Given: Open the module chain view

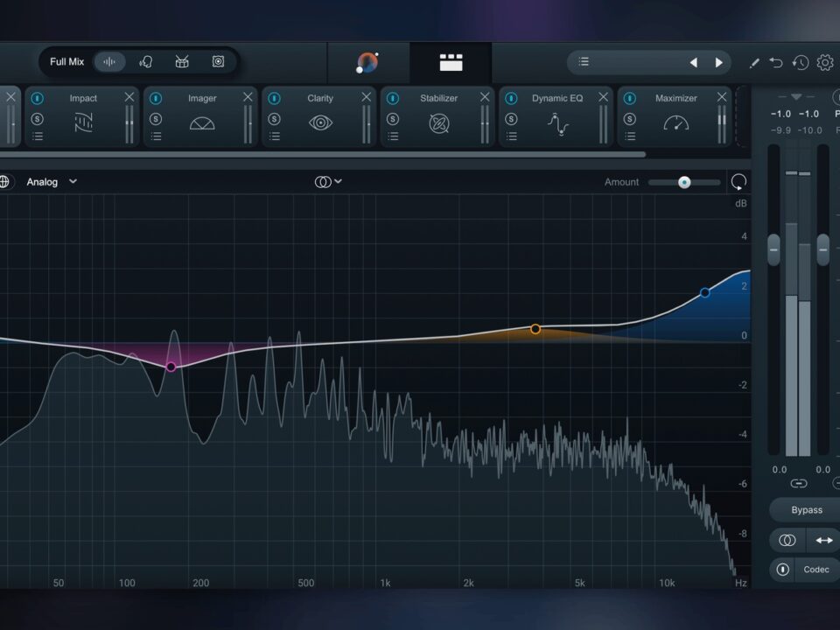Looking at the screenshot, I should [451, 62].
